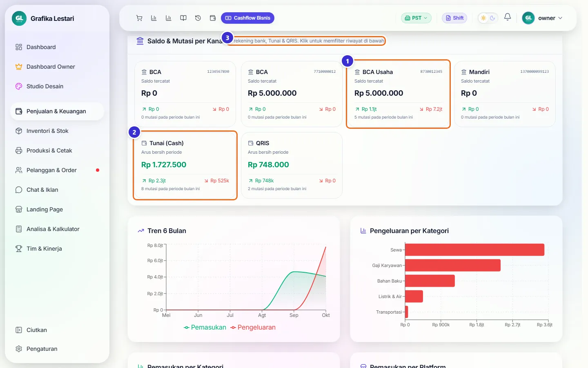Click the box icon for Inventori & Stok
This screenshot has width=588, height=368.
pyautogui.click(x=19, y=131)
